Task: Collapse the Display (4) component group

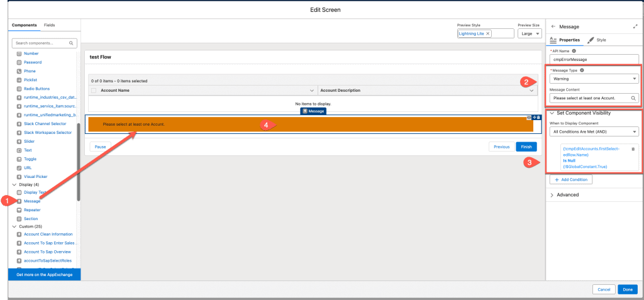Action: pyautogui.click(x=14, y=185)
